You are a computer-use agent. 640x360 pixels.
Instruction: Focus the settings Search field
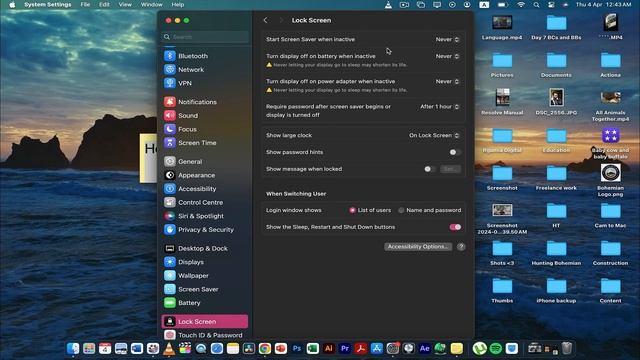(205, 37)
